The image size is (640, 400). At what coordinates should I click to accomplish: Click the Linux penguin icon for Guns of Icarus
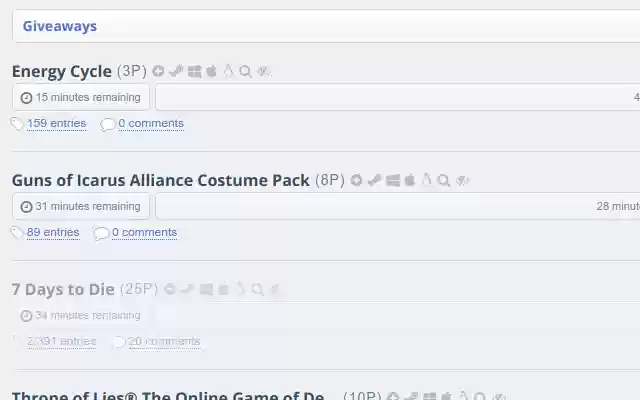coord(427,180)
